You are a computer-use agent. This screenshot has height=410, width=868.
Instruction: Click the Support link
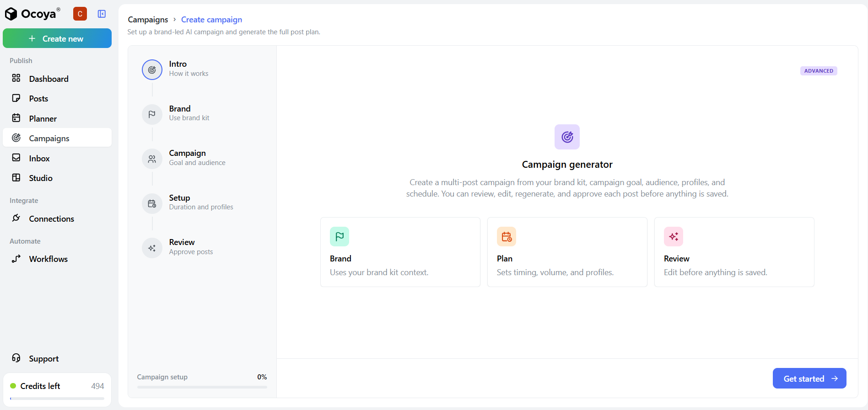(x=57, y=358)
